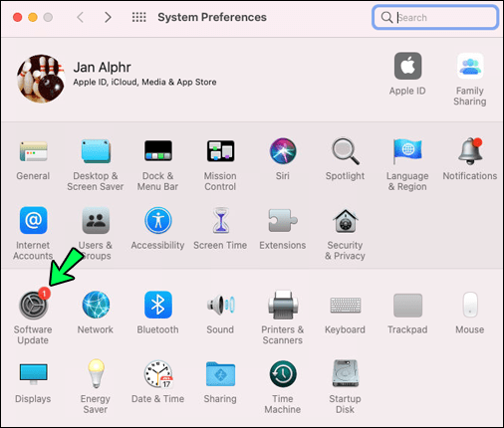Click the Search field

(435, 17)
